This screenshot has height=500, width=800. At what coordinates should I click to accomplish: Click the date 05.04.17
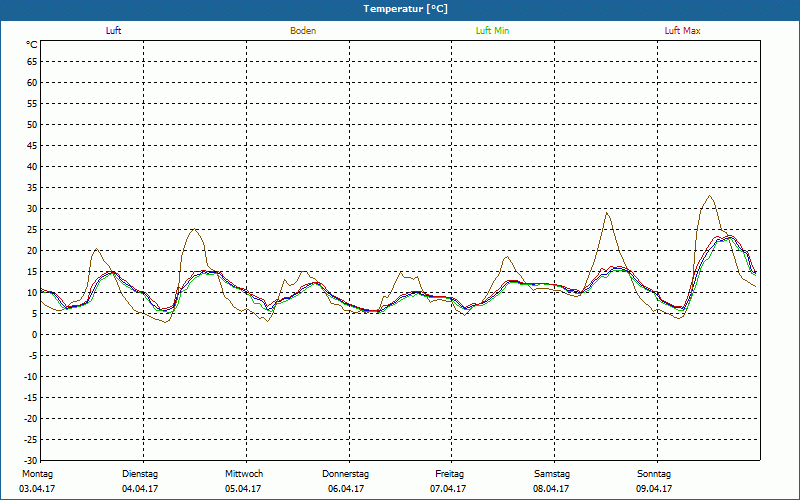[243, 489]
